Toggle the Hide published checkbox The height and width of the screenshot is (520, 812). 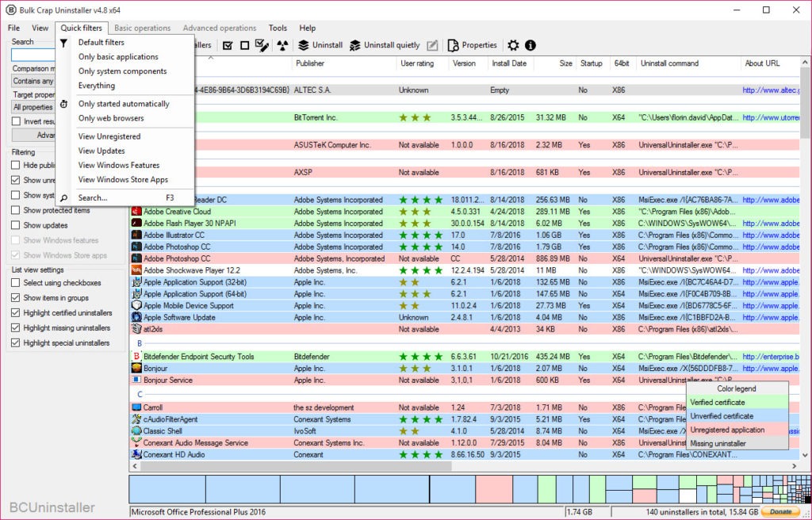tap(16, 165)
